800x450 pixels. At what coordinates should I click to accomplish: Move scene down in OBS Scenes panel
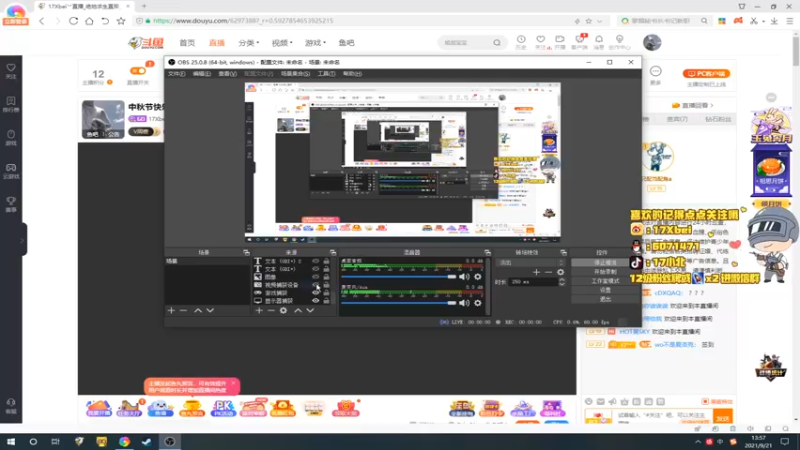pyautogui.click(x=210, y=310)
